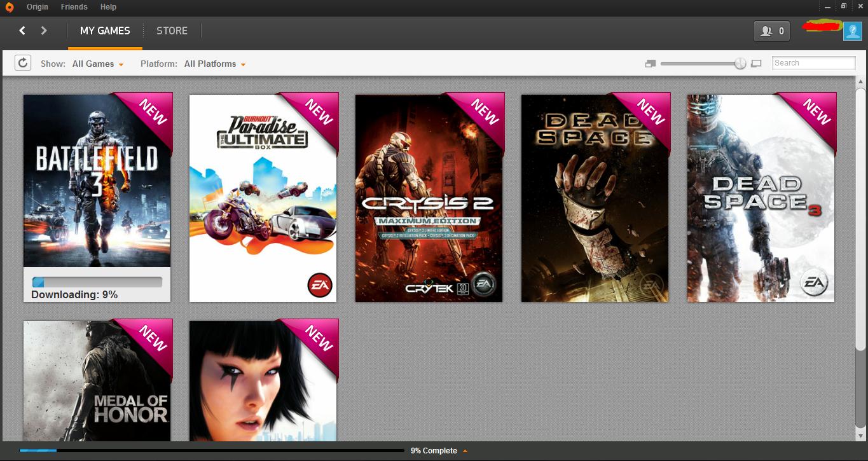Refresh the games library

23,63
